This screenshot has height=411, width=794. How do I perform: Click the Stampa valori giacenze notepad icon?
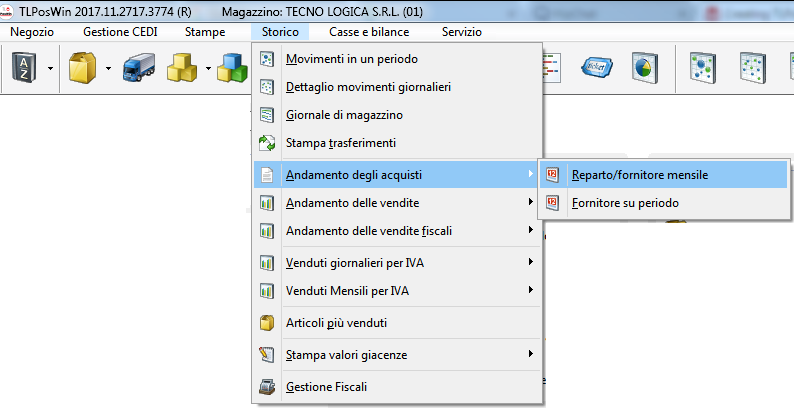pyautogui.click(x=267, y=355)
